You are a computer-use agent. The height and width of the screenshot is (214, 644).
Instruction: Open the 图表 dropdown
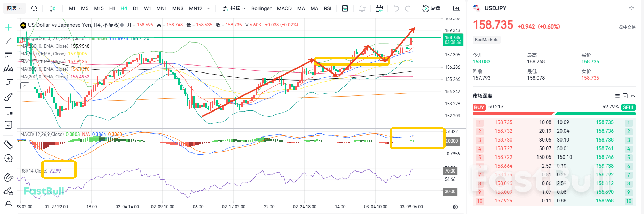pos(14,8)
